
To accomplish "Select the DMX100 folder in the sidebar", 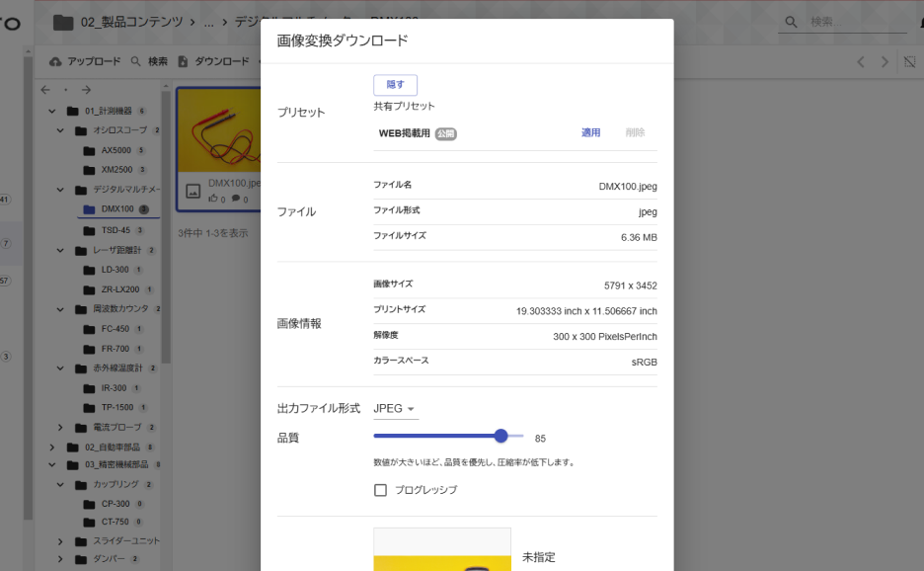I will click(x=117, y=208).
